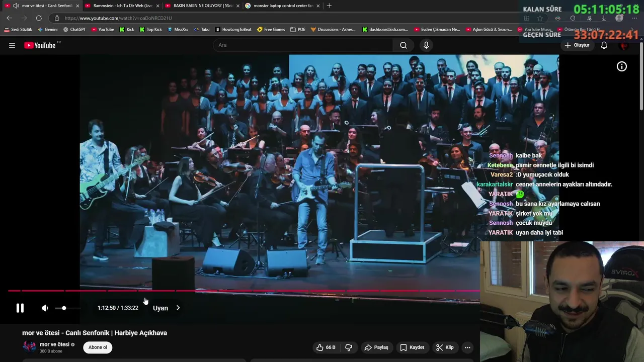Close the 'Rammstein - Ich Tu Dir Weh' tab
This screenshot has height=362, width=644.
click(x=157, y=6)
